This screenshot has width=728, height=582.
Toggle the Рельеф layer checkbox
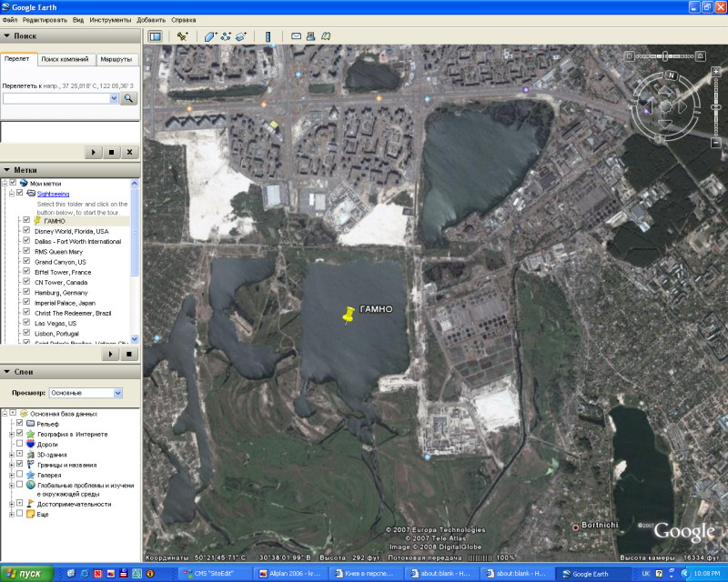(x=19, y=423)
